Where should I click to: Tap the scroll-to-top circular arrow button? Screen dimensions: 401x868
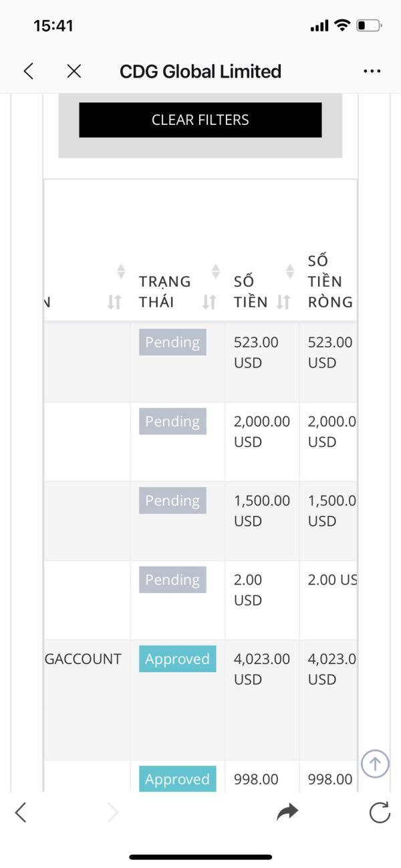[x=375, y=763]
